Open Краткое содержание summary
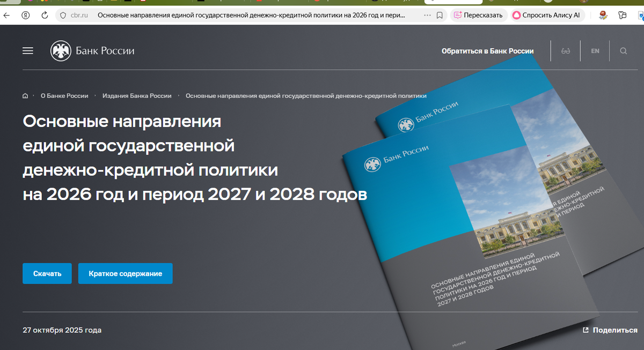 click(x=125, y=273)
